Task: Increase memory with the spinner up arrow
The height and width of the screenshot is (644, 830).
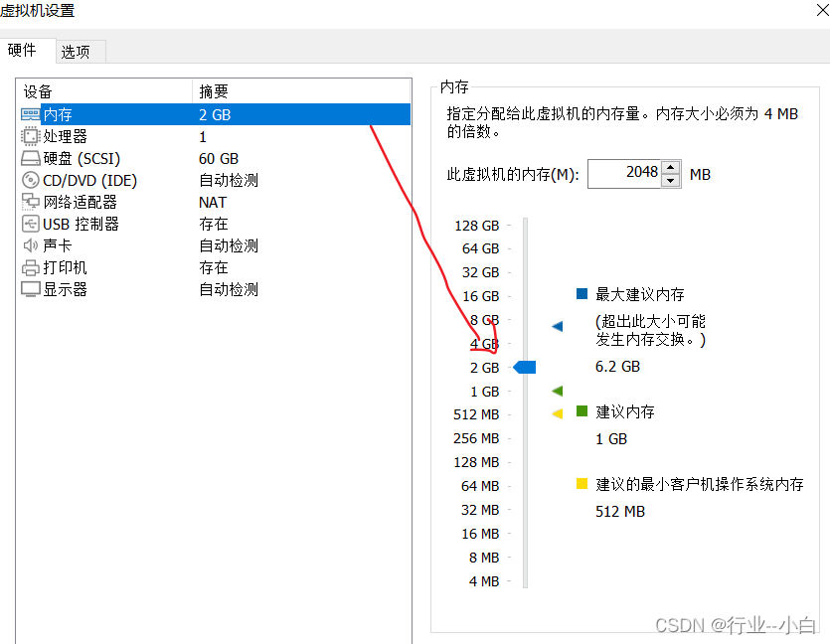Action: pyautogui.click(x=670, y=167)
